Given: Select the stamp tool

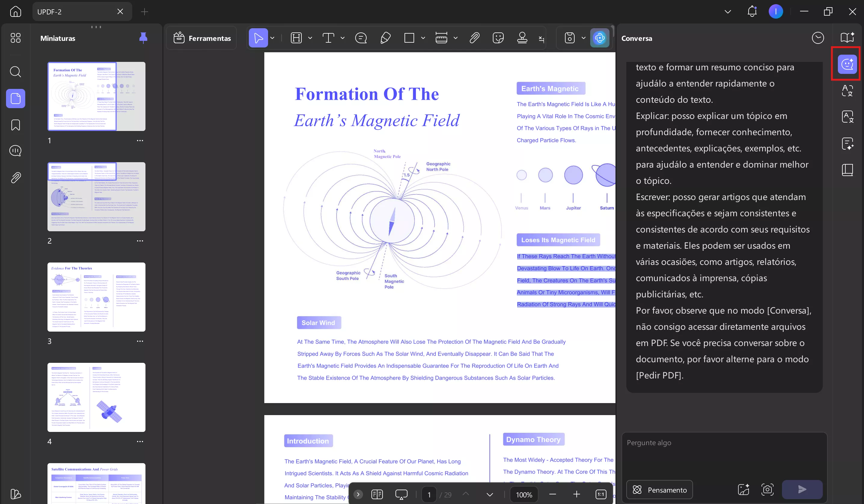Looking at the screenshot, I should (x=522, y=38).
